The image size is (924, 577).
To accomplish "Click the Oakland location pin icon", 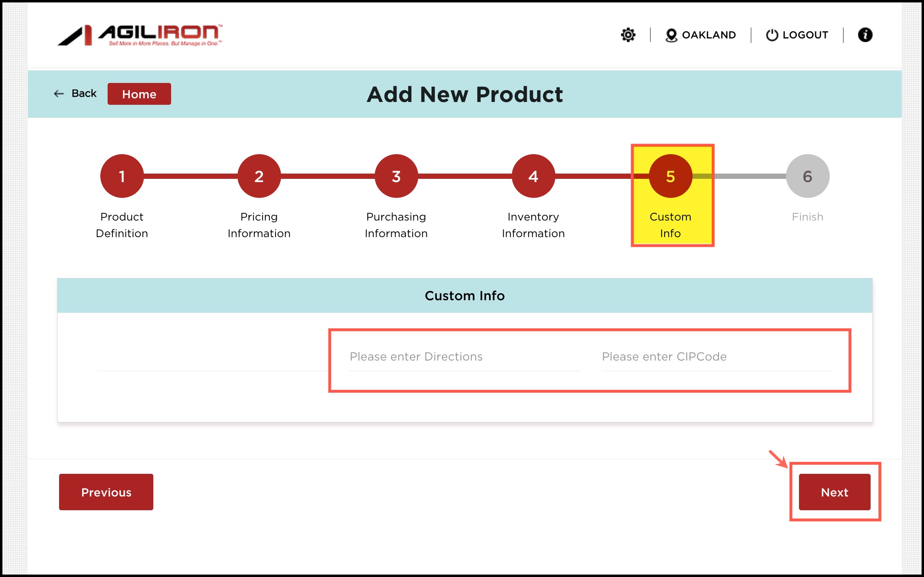I will 671,35.
